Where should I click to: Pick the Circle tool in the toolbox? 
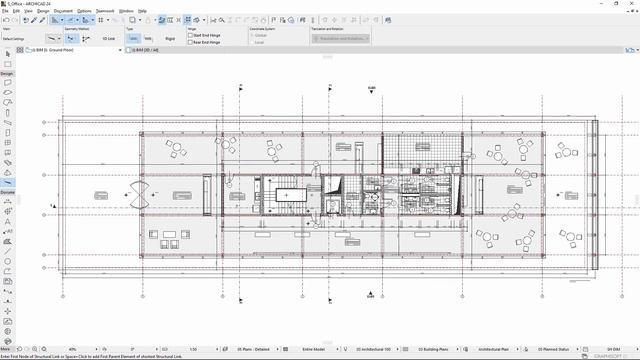pyautogui.click(x=8, y=262)
